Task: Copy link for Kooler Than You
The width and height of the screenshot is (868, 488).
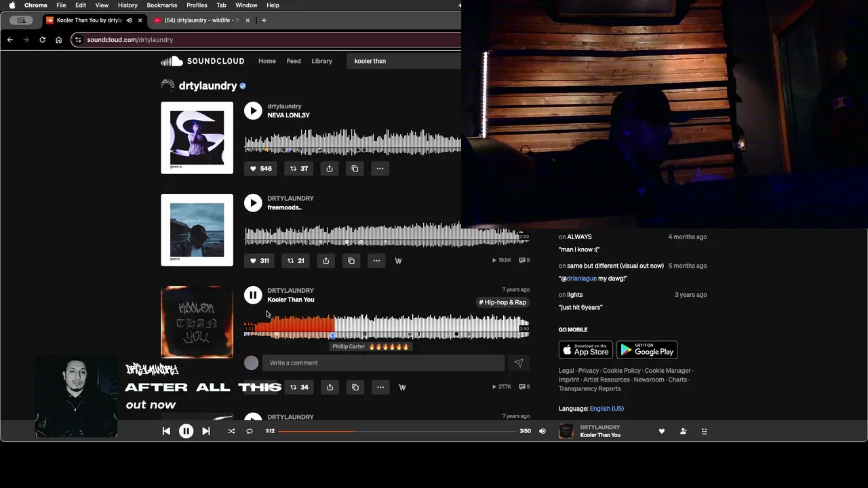Action: (x=355, y=387)
